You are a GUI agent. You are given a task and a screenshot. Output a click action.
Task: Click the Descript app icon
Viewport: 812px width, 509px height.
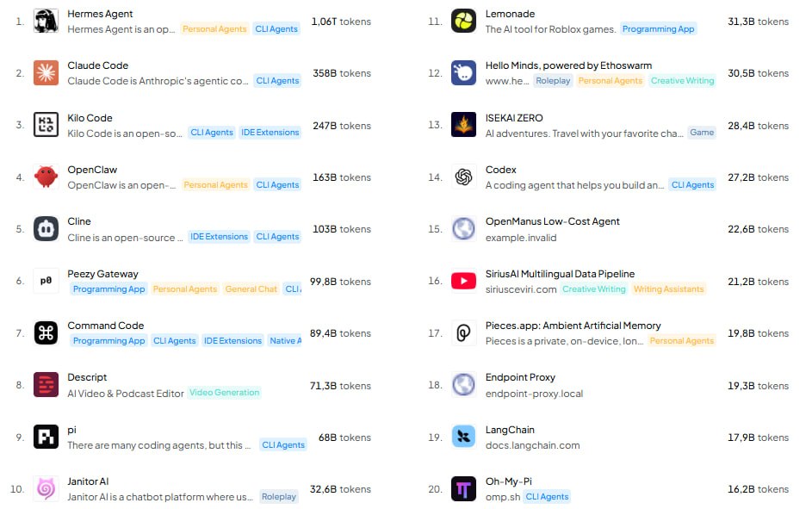(46, 385)
